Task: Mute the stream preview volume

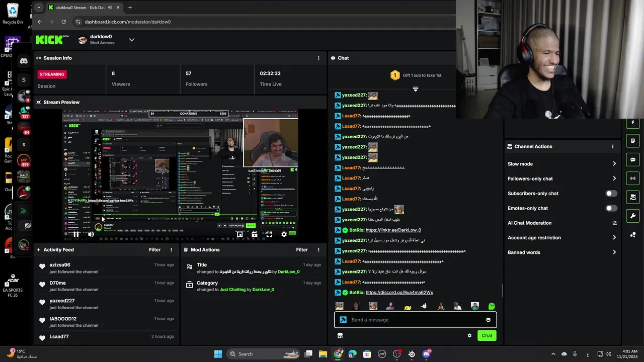Action: (91, 234)
